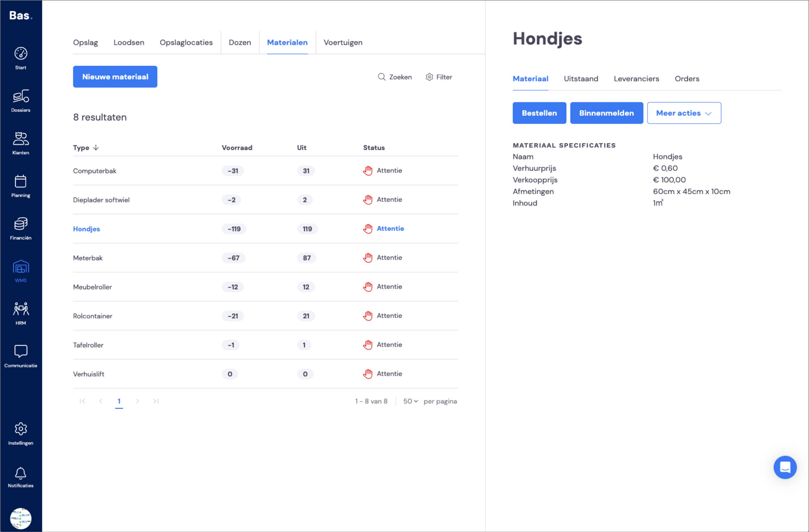Open the 50 per pagina dropdown
This screenshot has width=809, height=532.
410,401
